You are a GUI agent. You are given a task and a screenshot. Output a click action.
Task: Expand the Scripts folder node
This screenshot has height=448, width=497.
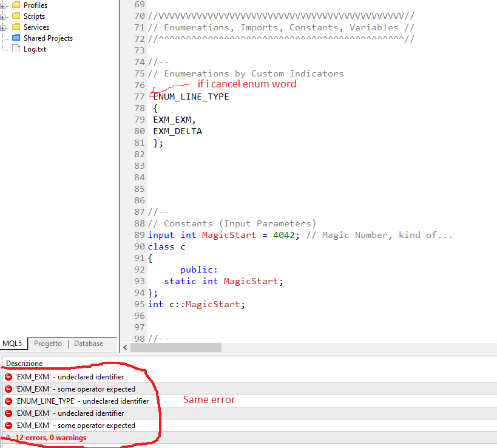2,17
